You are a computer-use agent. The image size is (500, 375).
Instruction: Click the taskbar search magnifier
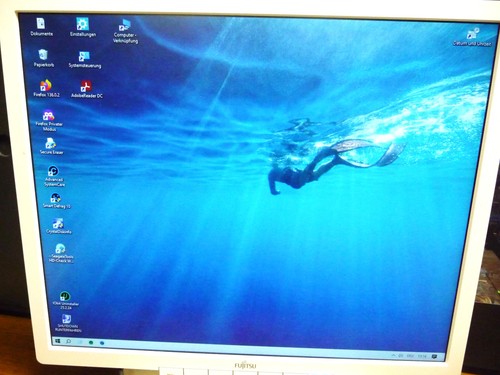68,341
